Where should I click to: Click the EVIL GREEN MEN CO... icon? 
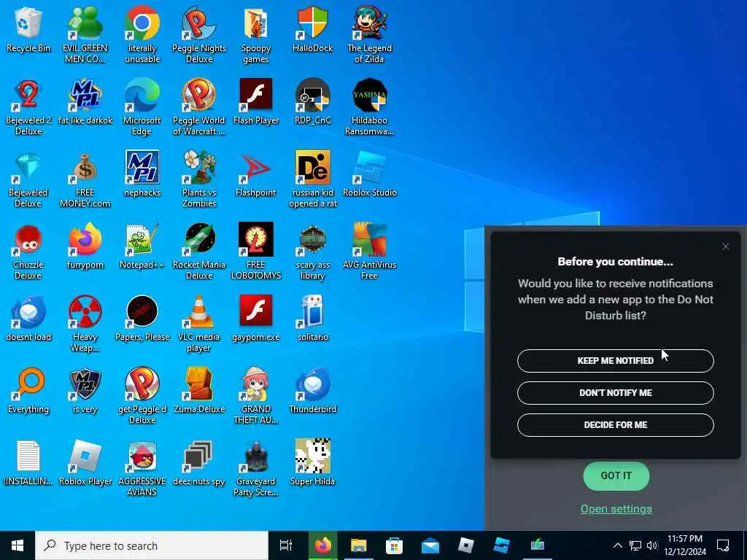pyautogui.click(x=85, y=23)
